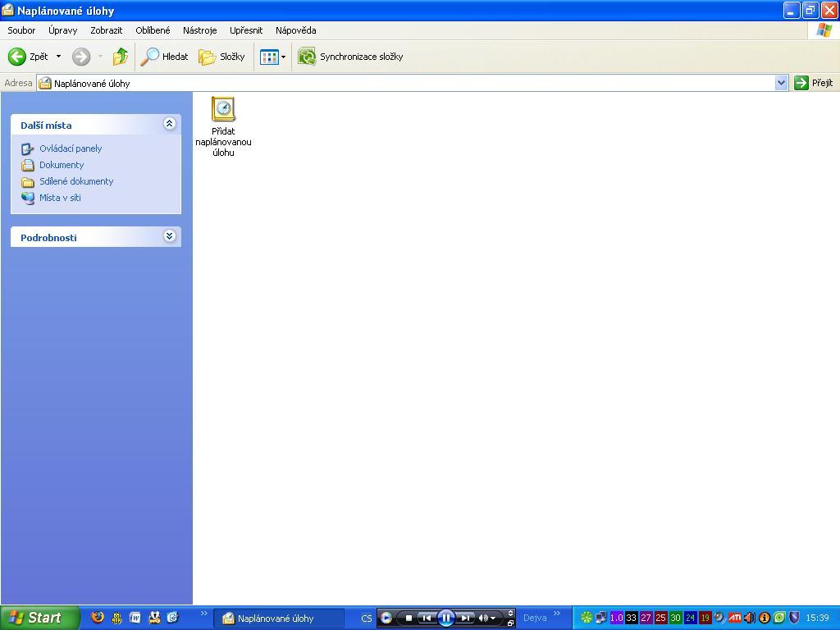Expand the Podrobnosti panel

click(169, 236)
